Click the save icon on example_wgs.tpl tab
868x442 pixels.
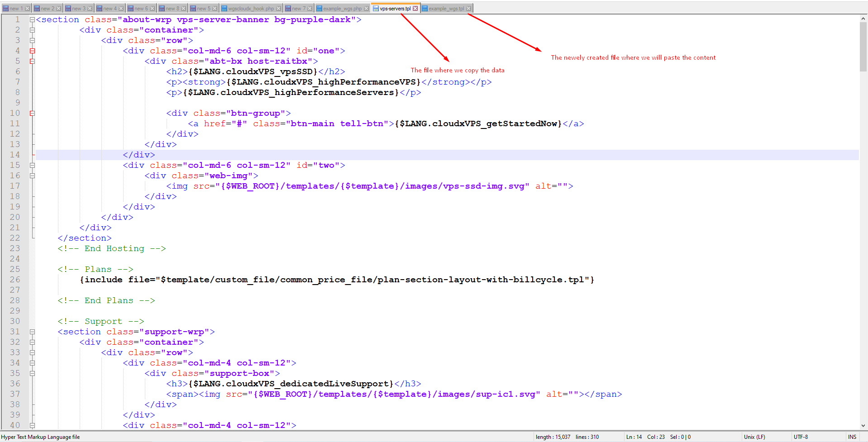(424, 9)
